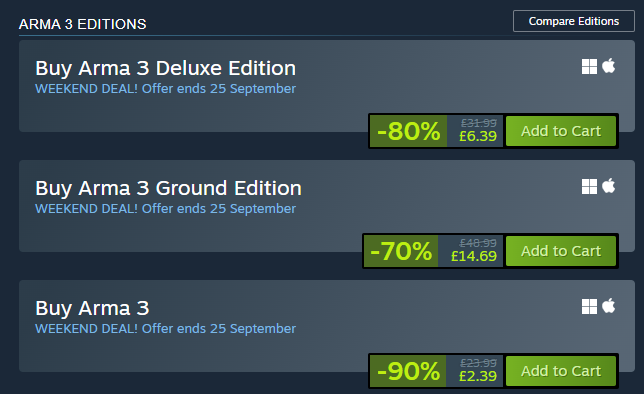This screenshot has height=394, width=644.
Task: Click the -90% discount badge
Action: click(408, 371)
